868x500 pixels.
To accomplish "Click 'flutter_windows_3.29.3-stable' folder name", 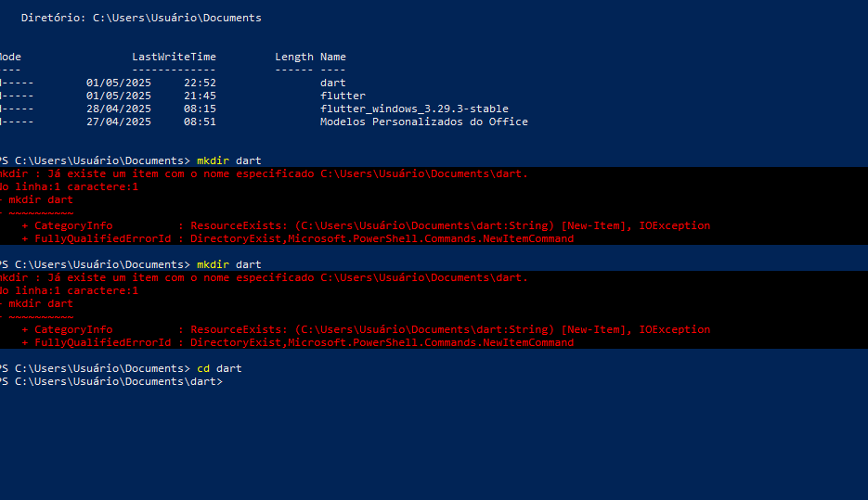I will 414,109.
